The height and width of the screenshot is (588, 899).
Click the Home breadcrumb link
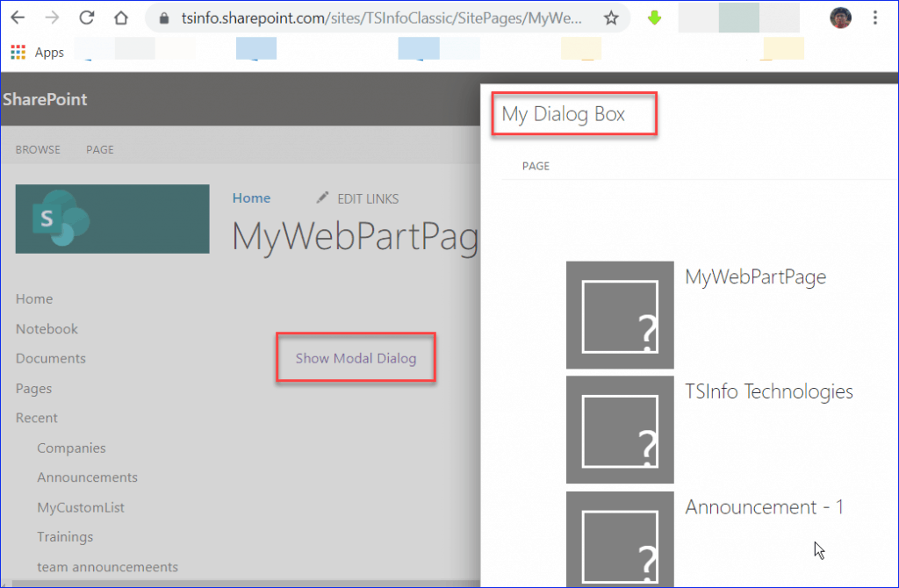point(251,198)
